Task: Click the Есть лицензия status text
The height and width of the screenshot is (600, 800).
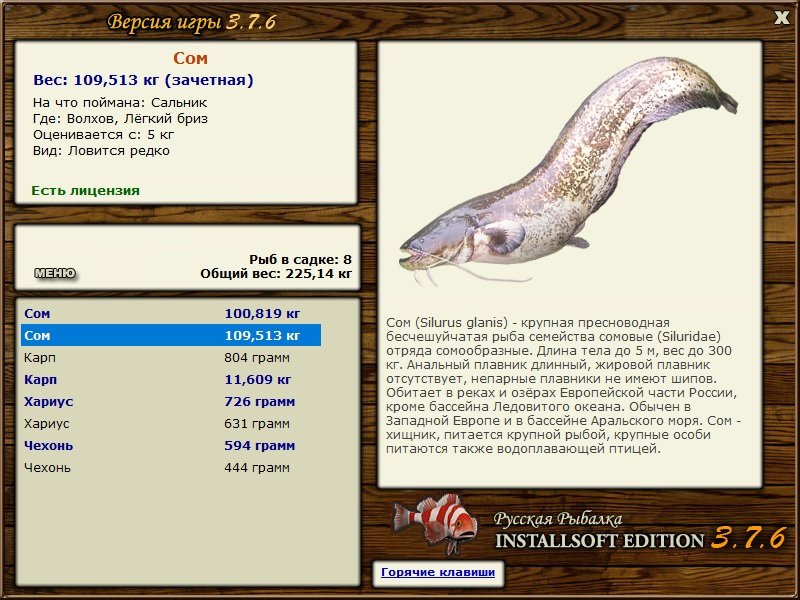Action: (x=85, y=191)
